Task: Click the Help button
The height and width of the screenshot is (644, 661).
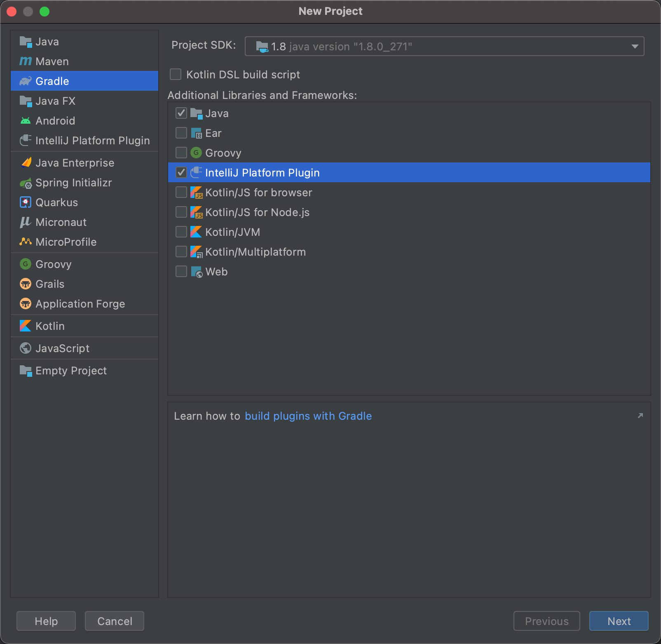Action: coord(46,621)
